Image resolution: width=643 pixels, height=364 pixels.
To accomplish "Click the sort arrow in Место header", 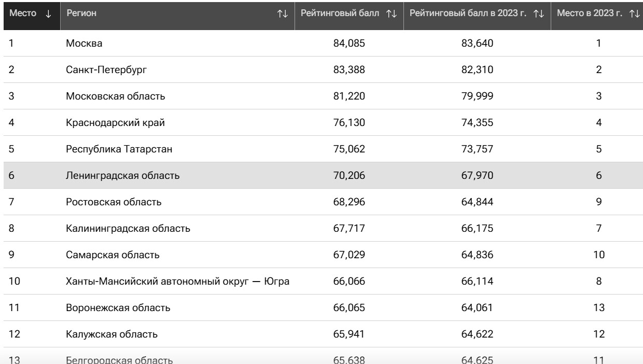I will pos(48,14).
